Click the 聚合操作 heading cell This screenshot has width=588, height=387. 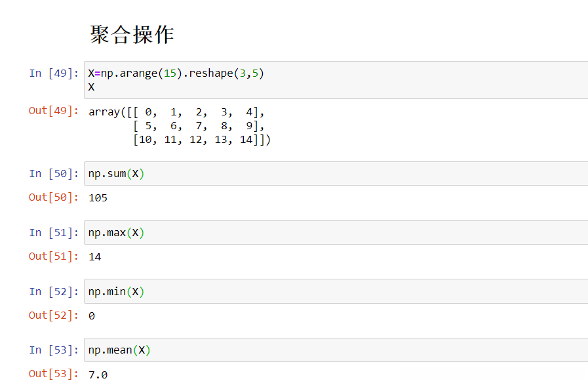(132, 35)
